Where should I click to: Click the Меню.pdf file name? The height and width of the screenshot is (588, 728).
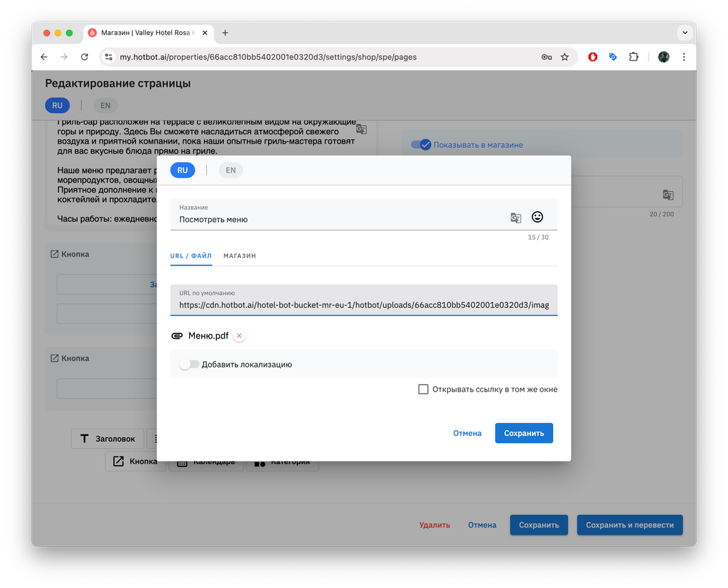click(x=208, y=336)
